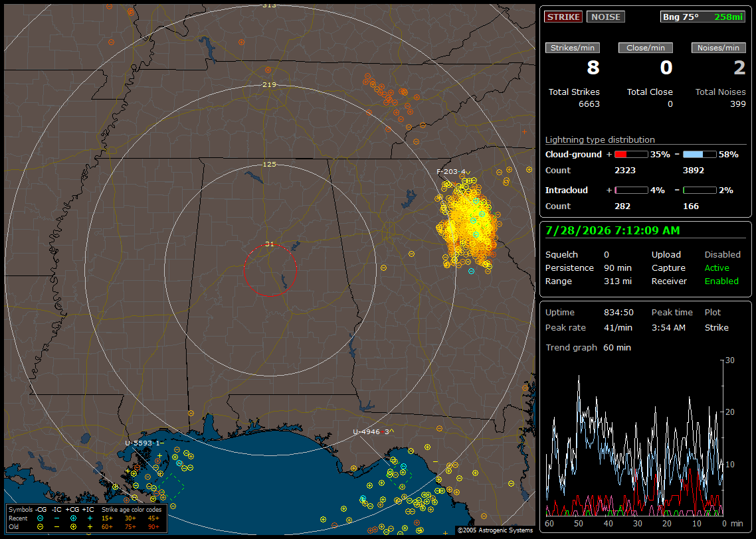Screen dimensions: 756x539
Task: Select the Close/min label box
Action: pos(646,48)
